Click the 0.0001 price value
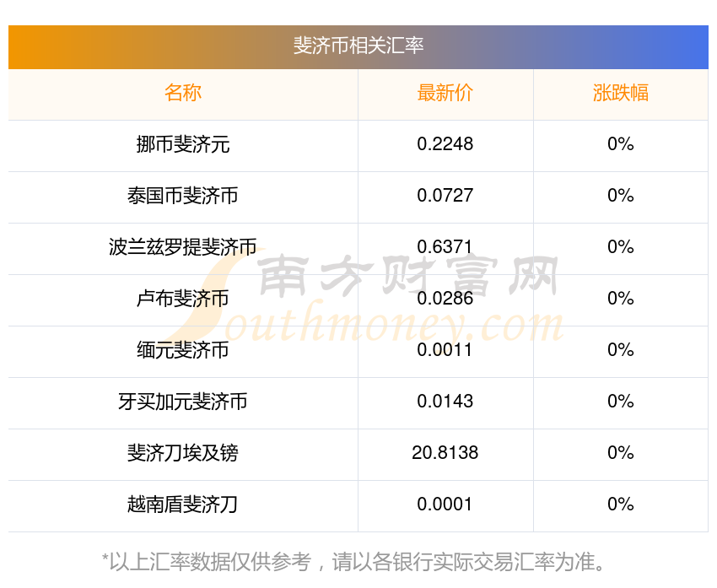The image size is (717, 588). (445, 504)
